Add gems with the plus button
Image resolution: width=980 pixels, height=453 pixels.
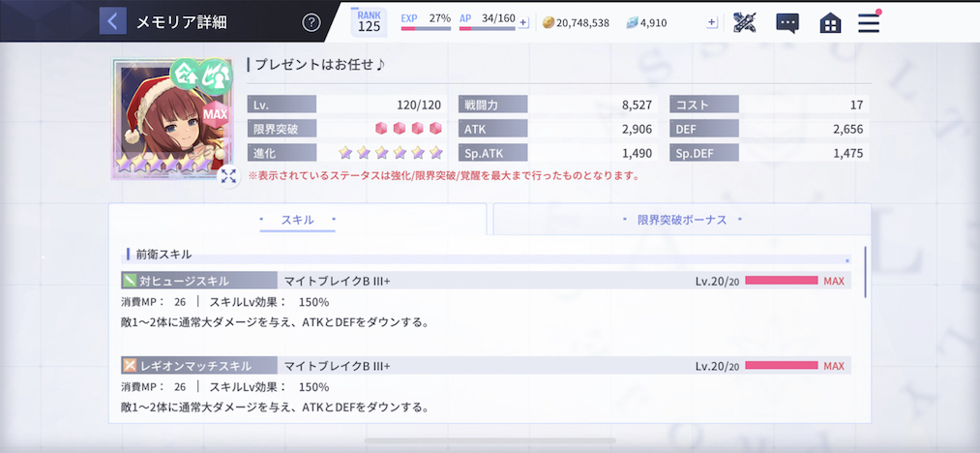pos(711,22)
